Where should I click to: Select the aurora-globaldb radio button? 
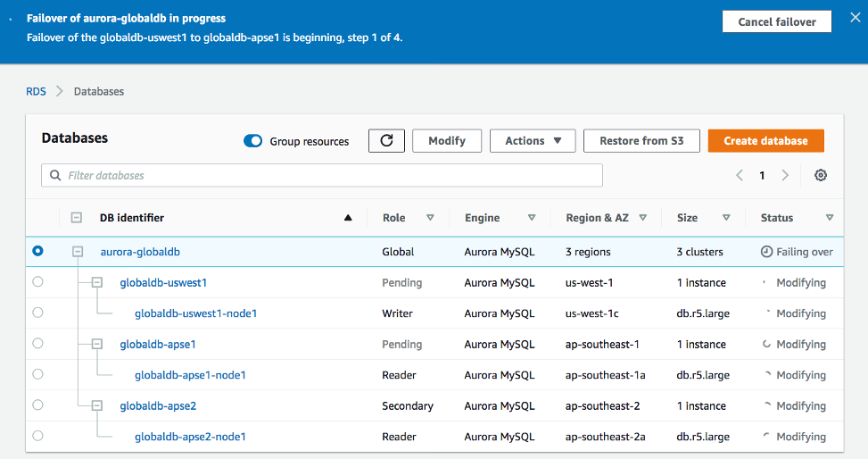[x=37, y=251]
